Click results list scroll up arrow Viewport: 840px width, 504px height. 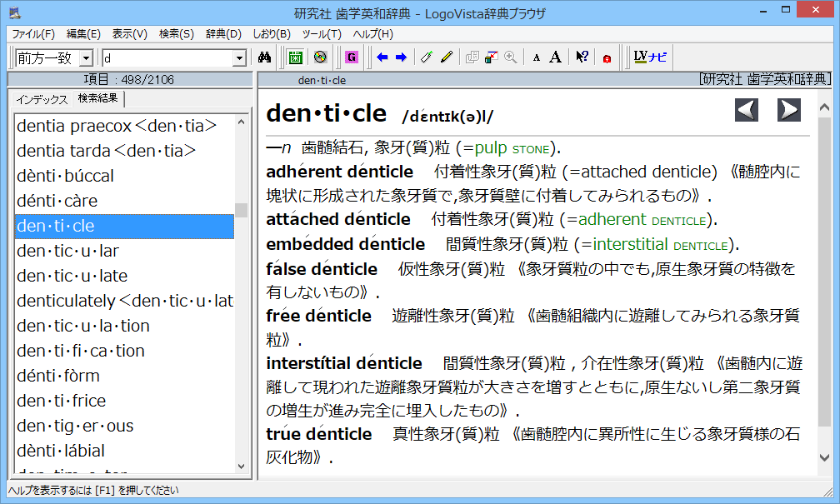coord(241,122)
